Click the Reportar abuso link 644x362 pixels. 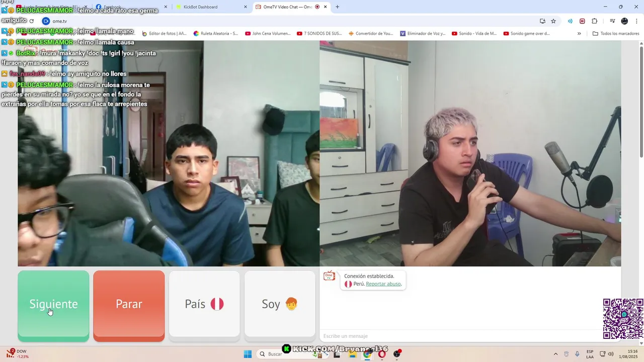pyautogui.click(x=383, y=284)
